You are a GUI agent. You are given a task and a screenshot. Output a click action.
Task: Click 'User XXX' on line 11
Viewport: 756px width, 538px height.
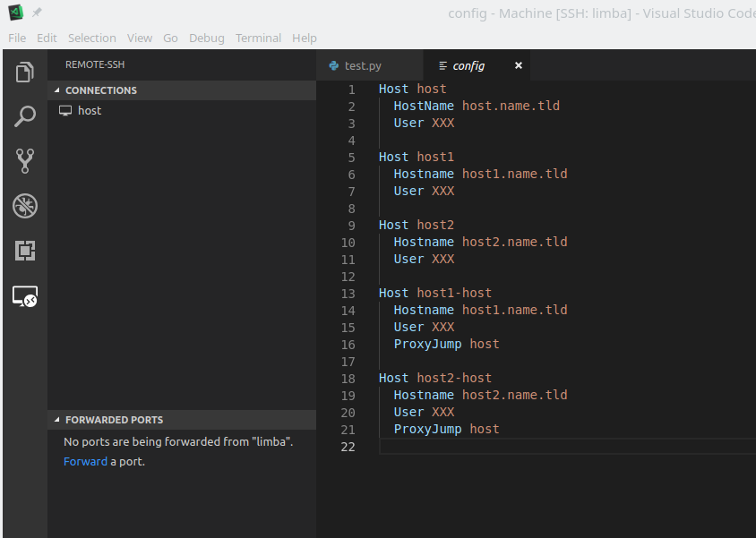pyautogui.click(x=424, y=259)
